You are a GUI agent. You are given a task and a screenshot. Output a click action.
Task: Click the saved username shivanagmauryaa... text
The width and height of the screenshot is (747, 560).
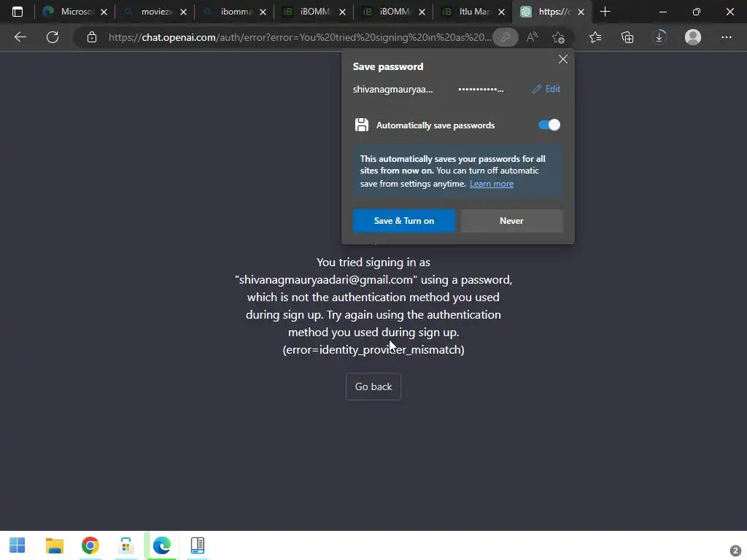coord(392,89)
